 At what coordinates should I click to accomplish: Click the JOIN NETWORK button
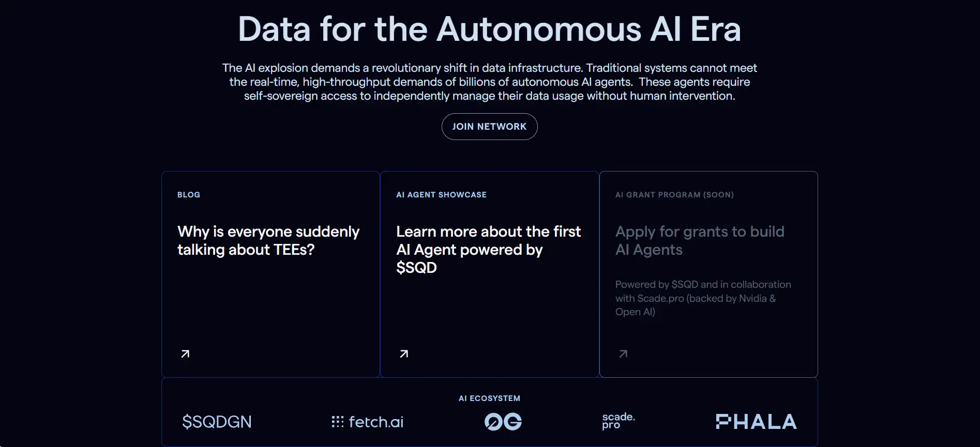coord(489,127)
